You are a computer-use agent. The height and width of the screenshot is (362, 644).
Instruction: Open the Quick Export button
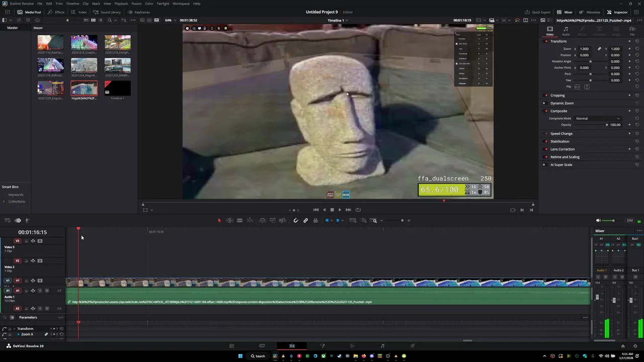pos(538,12)
